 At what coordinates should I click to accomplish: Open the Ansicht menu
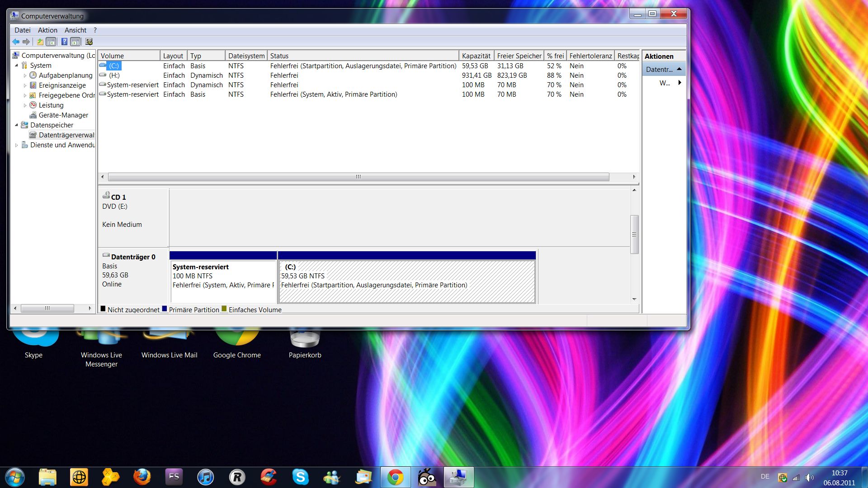pos(75,30)
